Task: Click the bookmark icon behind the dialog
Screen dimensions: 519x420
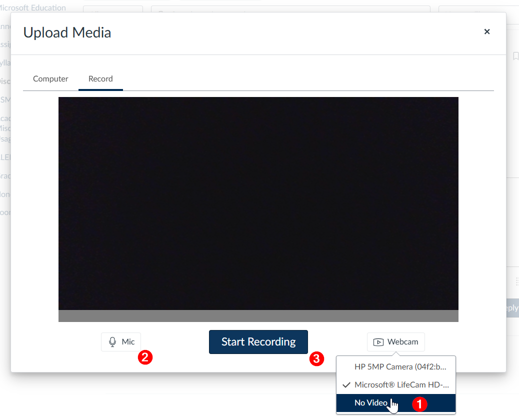Action: point(515,56)
